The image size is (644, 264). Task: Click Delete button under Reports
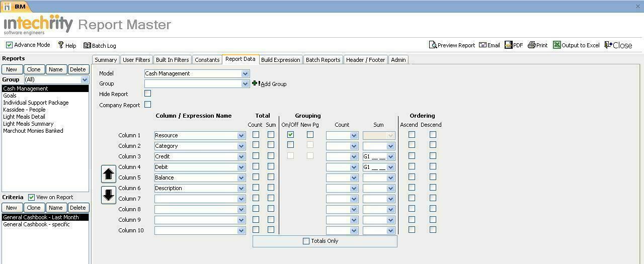coord(77,69)
